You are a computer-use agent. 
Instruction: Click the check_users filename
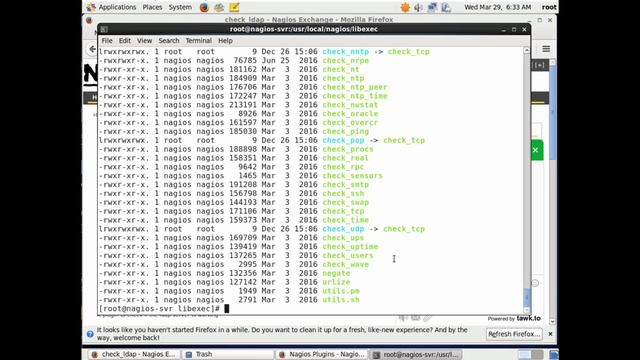click(x=348, y=256)
